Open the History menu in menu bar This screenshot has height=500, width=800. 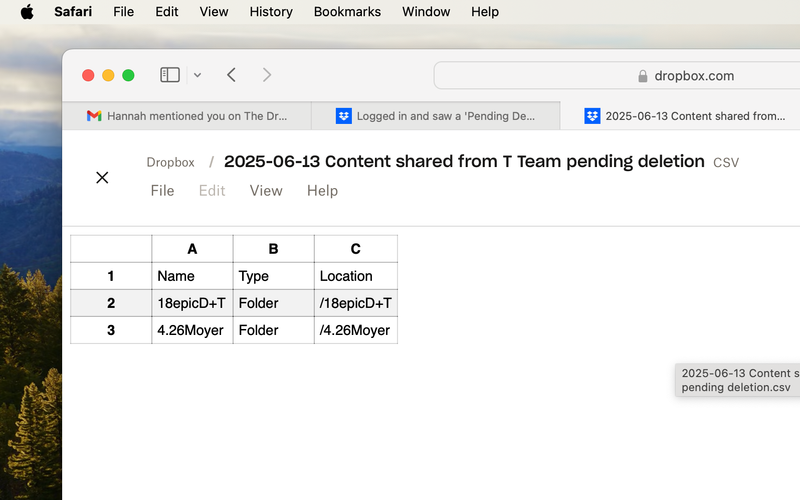pos(271,12)
